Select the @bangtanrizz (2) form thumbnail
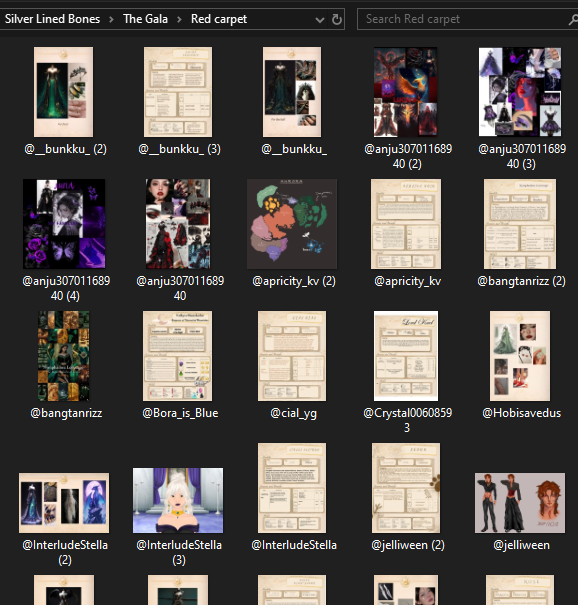Screen dimensions: 578x605 (x=520, y=224)
